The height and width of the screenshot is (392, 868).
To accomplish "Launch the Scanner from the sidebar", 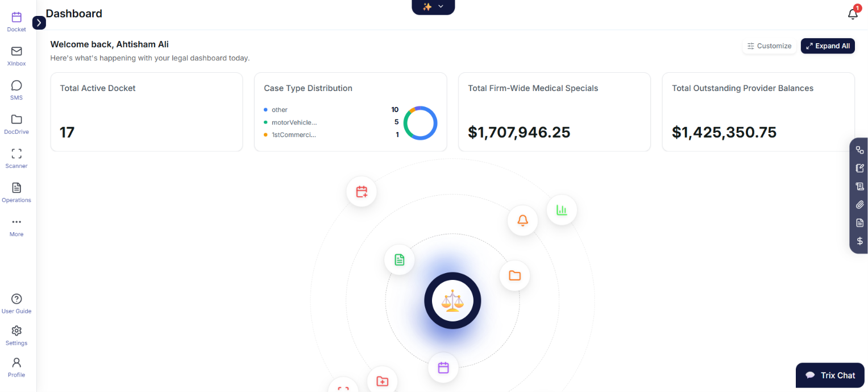I will [16, 159].
